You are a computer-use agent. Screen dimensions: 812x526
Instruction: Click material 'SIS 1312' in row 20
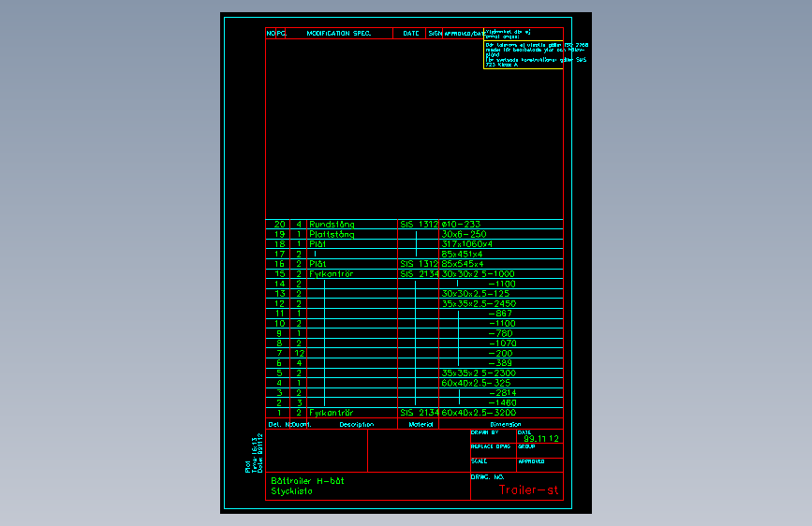(419, 225)
